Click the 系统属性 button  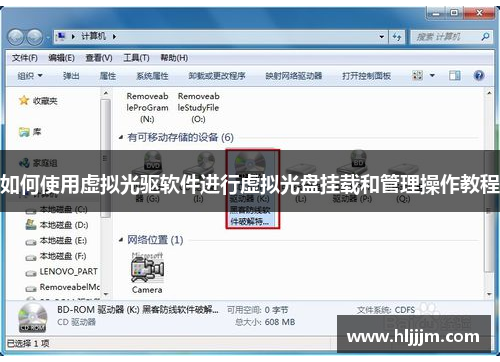tap(152, 76)
